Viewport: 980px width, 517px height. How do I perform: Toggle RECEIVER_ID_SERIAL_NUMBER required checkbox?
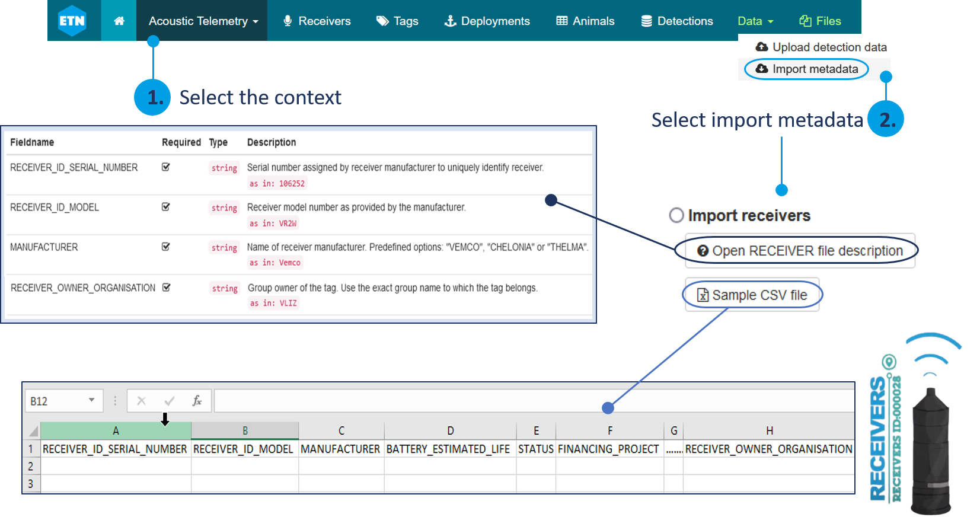tap(166, 167)
